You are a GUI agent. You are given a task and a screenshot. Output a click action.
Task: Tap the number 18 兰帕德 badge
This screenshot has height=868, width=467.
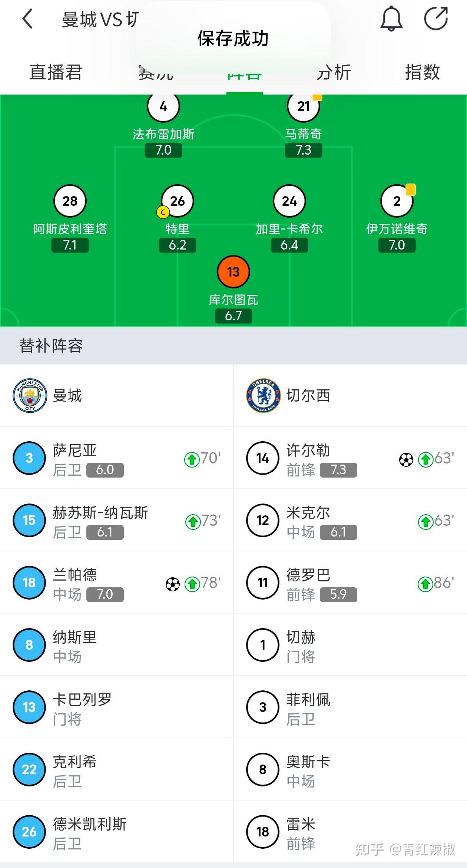click(29, 582)
